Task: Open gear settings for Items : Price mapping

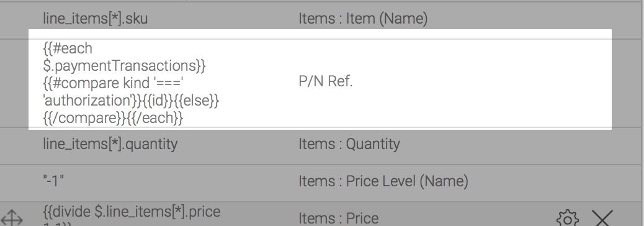Action: (567, 218)
